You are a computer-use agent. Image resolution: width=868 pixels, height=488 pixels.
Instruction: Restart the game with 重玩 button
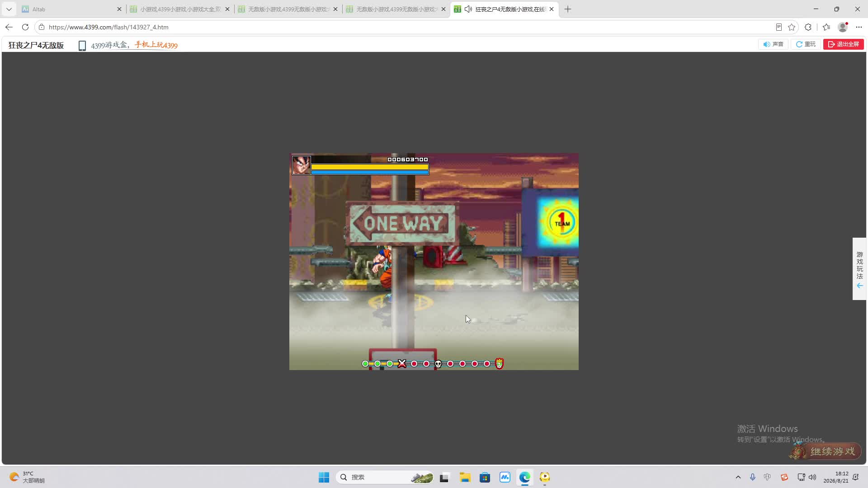[x=806, y=44]
